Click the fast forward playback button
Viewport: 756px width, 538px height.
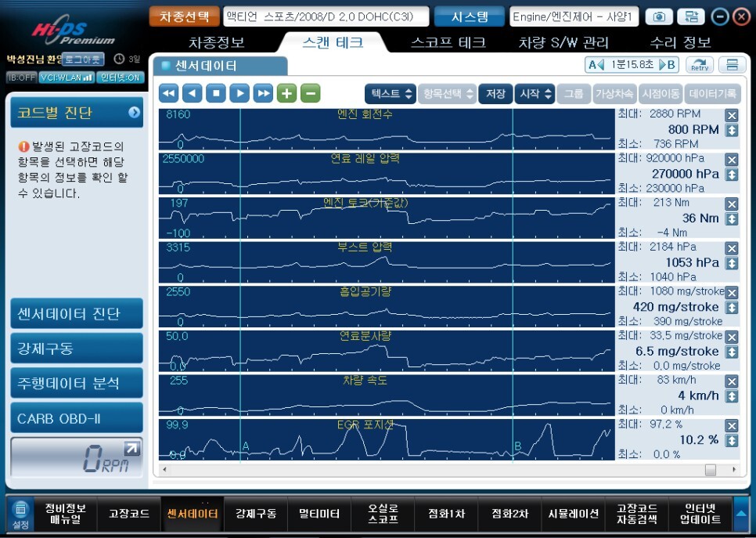[x=263, y=94]
